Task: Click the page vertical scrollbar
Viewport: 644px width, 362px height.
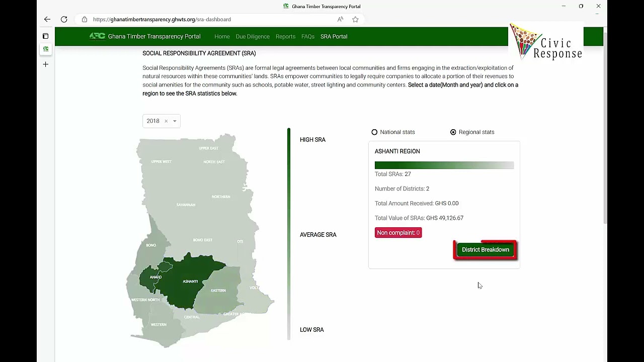Action: (x=605, y=128)
